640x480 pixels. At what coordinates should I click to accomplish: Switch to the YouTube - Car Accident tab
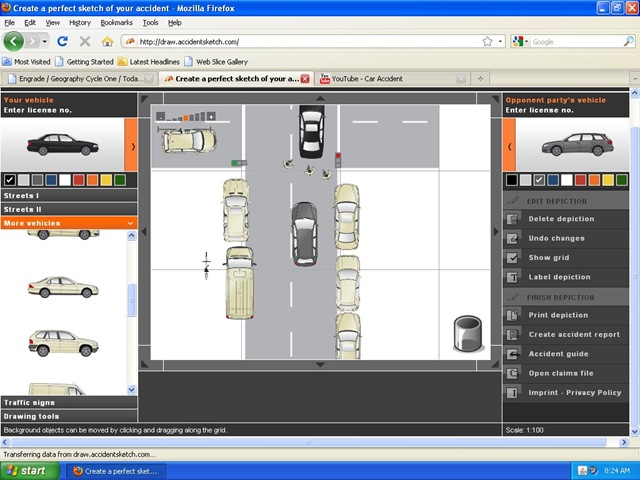pyautogui.click(x=367, y=79)
